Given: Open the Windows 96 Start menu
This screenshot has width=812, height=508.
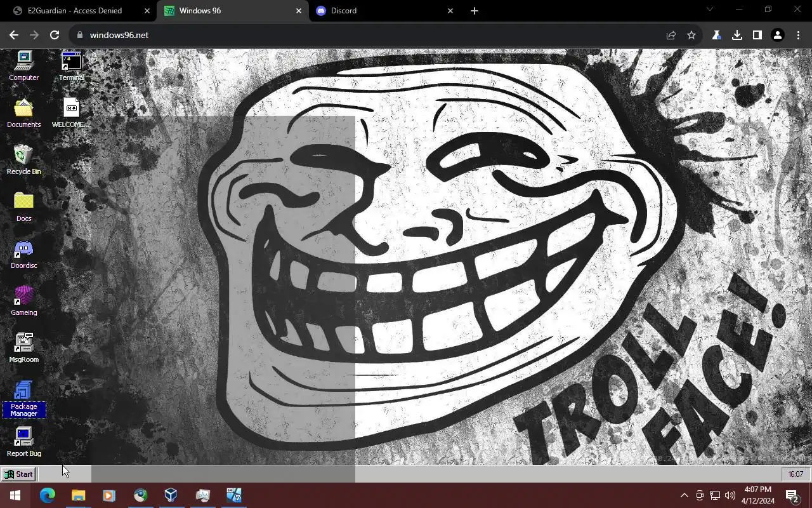Looking at the screenshot, I should (x=18, y=474).
